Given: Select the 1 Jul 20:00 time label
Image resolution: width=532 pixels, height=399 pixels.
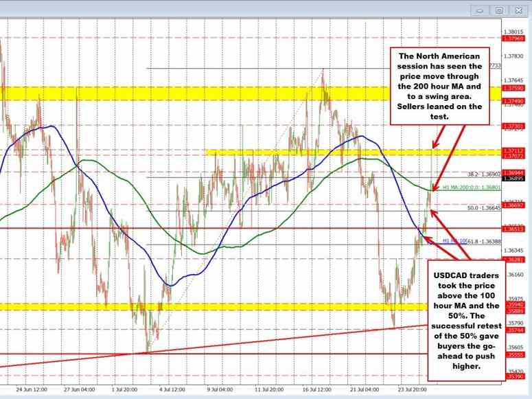Looking at the screenshot, I should [x=124, y=389].
